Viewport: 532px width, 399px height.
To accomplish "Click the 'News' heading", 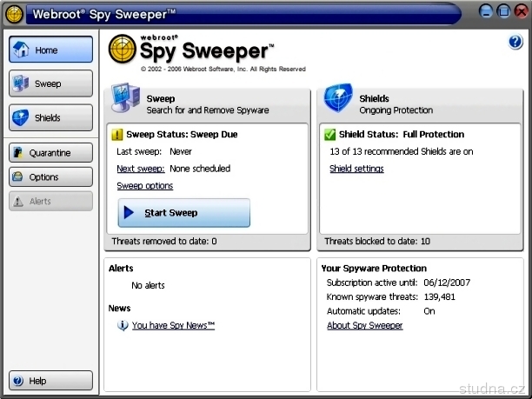I will [x=119, y=308].
